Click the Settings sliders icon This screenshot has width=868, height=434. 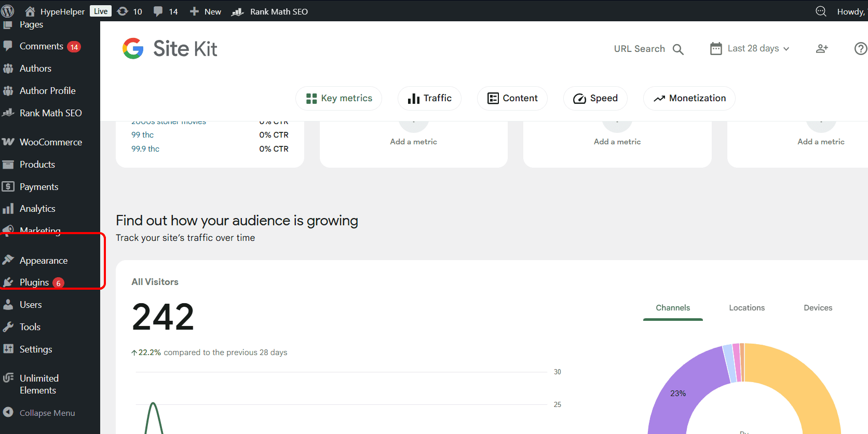(x=8, y=349)
